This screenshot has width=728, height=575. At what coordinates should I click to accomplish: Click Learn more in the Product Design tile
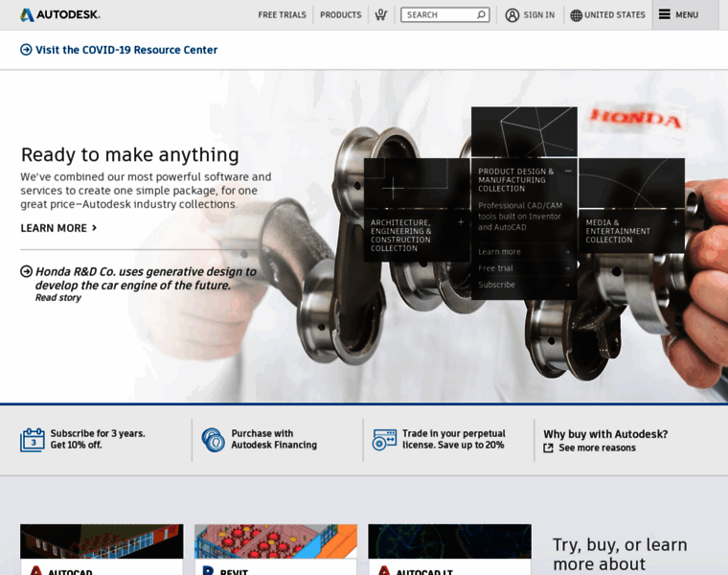499,252
